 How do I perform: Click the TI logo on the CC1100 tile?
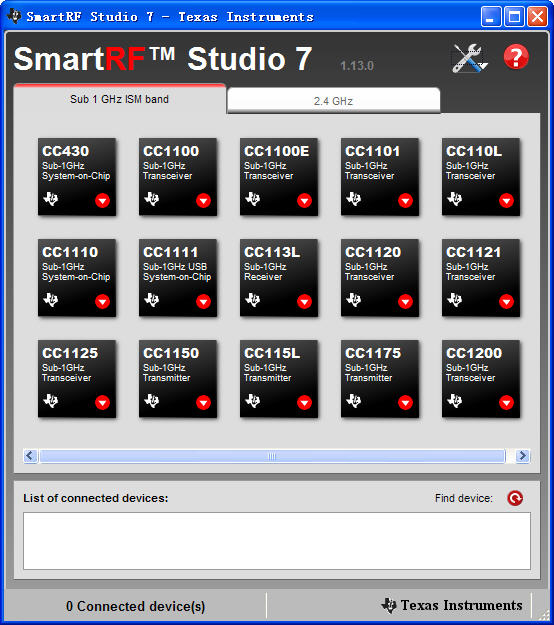(x=151, y=198)
